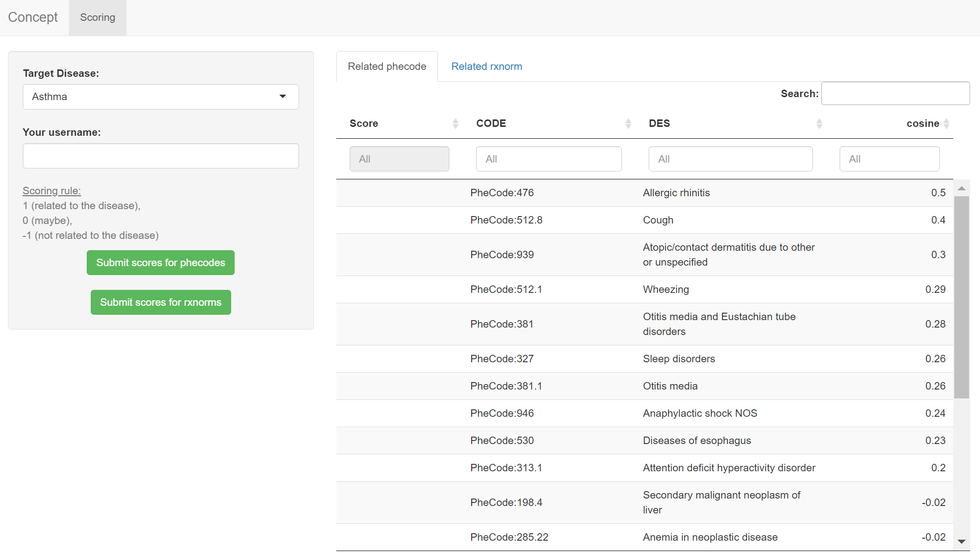The height and width of the screenshot is (558, 980).
Task: Click the Concept brand link
Action: click(33, 17)
